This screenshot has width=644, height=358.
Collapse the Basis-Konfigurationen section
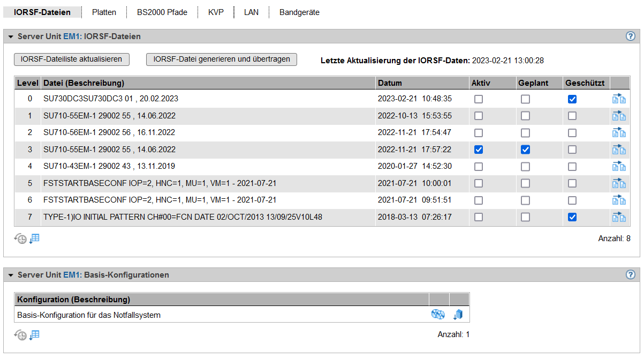tap(10, 275)
